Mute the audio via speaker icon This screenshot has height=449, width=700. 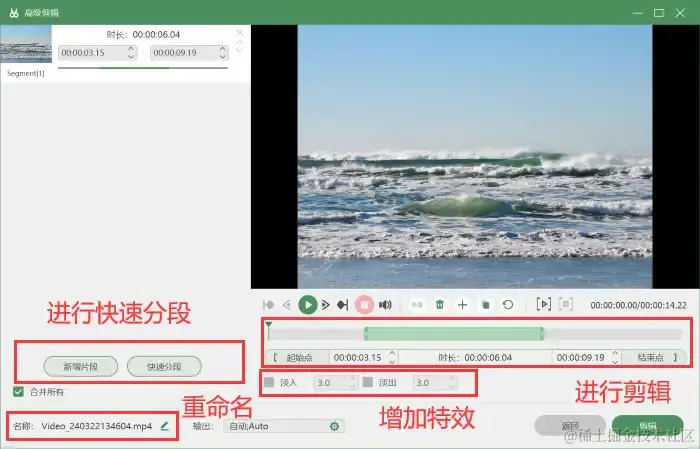tap(385, 305)
